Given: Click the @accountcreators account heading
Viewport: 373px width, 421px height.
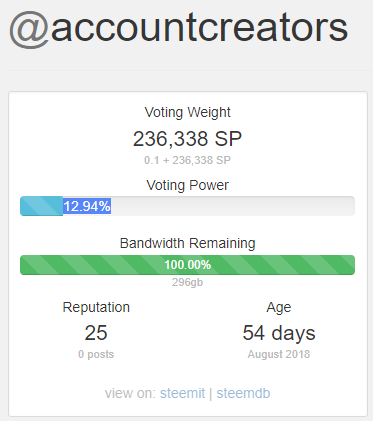Looking at the screenshot, I should click(x=179, y=29).
